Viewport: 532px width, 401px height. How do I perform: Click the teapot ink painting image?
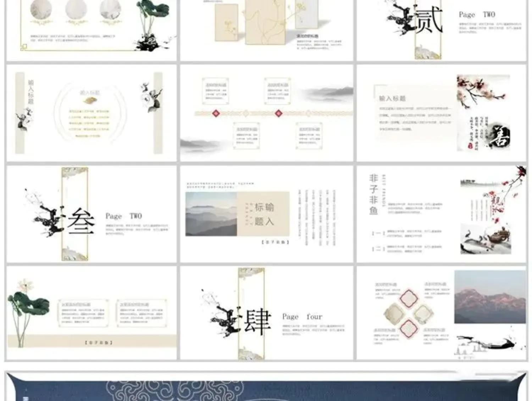486,238
